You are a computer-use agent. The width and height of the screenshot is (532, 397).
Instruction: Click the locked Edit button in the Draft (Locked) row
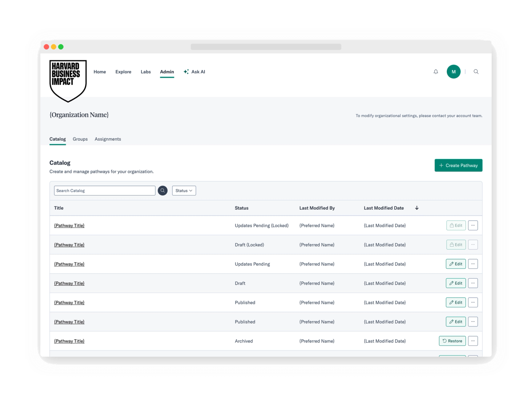456,245
